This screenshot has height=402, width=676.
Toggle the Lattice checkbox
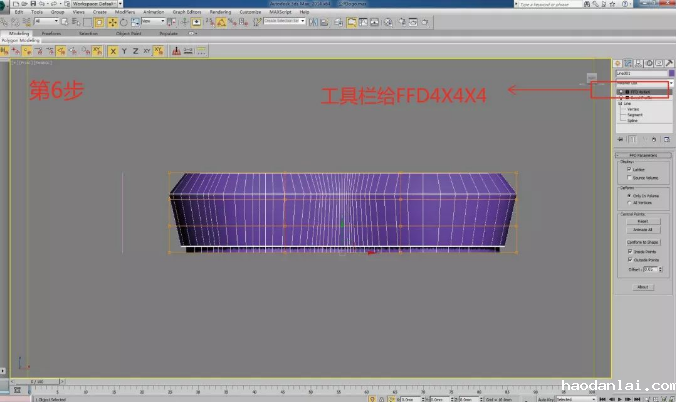click(x=629, y=169)
